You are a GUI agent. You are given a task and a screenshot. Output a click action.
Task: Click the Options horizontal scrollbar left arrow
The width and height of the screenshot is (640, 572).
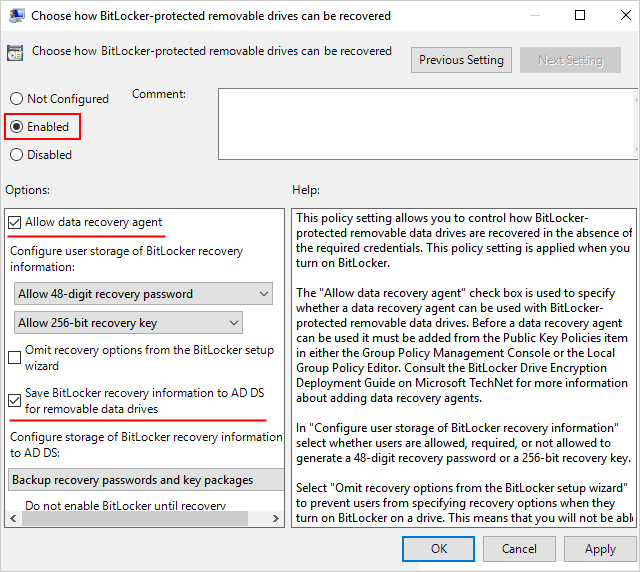(x=13, y=519)
